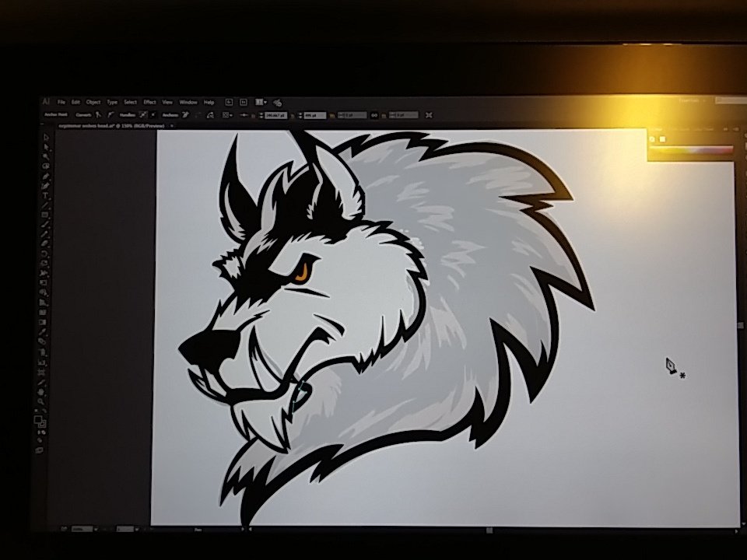Click the Height value field
The height and width of the screenshot is (560, 747).
tap(405, 115)
